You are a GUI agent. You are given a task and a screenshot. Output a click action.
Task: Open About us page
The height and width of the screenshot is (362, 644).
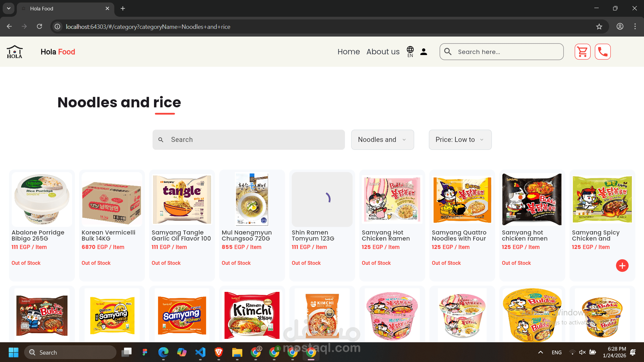tap(383, 52)
